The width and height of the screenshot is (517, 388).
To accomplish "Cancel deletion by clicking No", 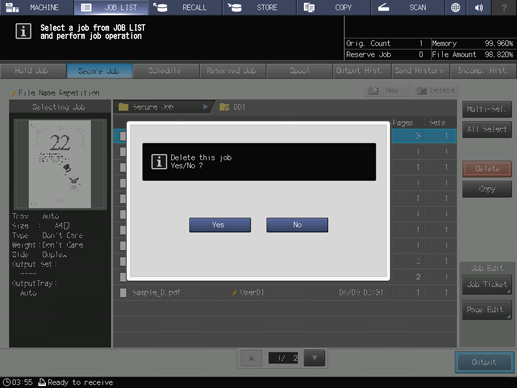I will [297, 225].
